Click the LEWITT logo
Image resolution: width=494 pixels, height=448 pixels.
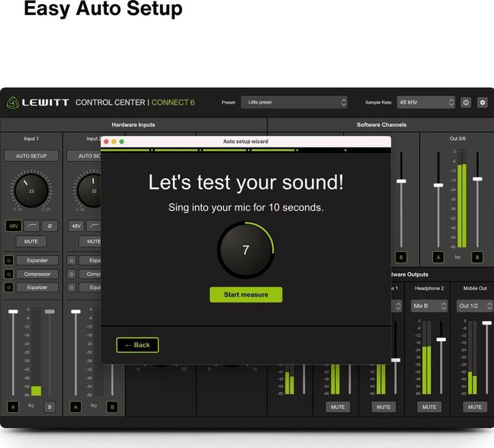click(38, 102)
